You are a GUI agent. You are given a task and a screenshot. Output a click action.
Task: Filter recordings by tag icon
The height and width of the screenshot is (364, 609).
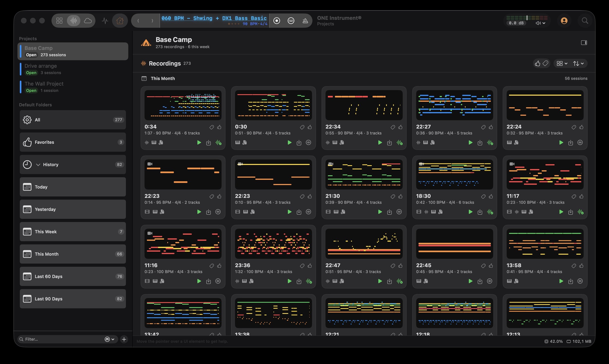(545, 64)
